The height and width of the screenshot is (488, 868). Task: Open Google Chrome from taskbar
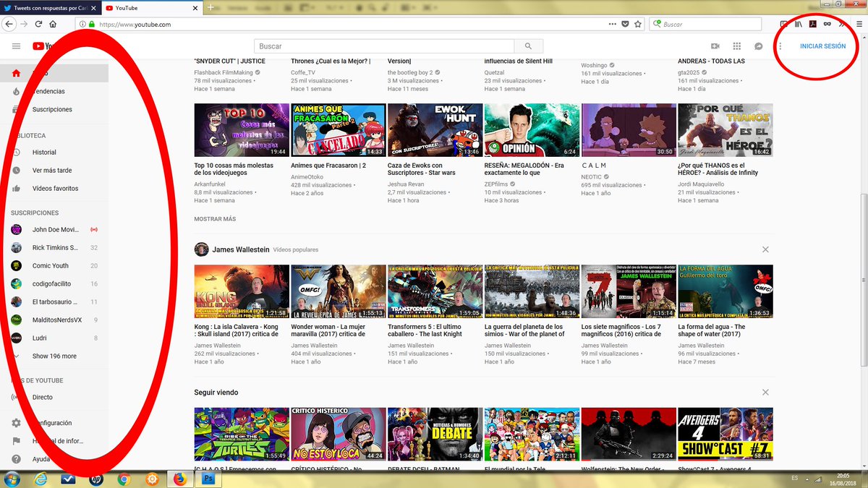(x=124, y=478)
